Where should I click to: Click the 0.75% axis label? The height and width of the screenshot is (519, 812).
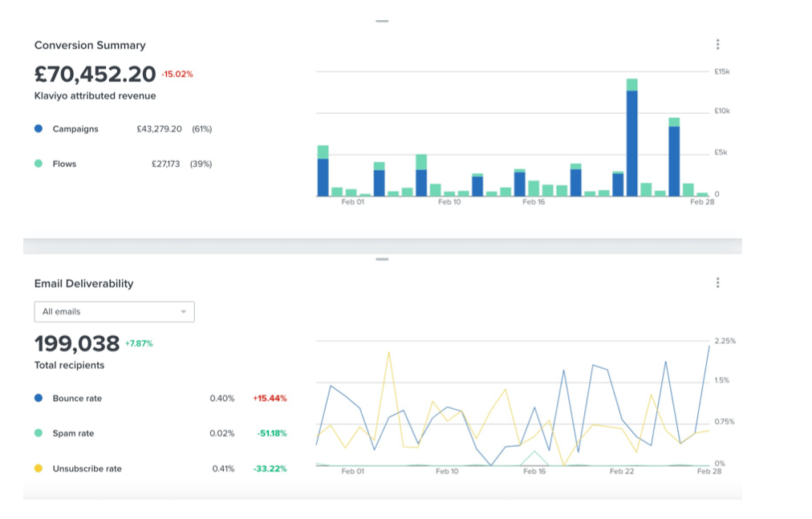tap(725, 422)
